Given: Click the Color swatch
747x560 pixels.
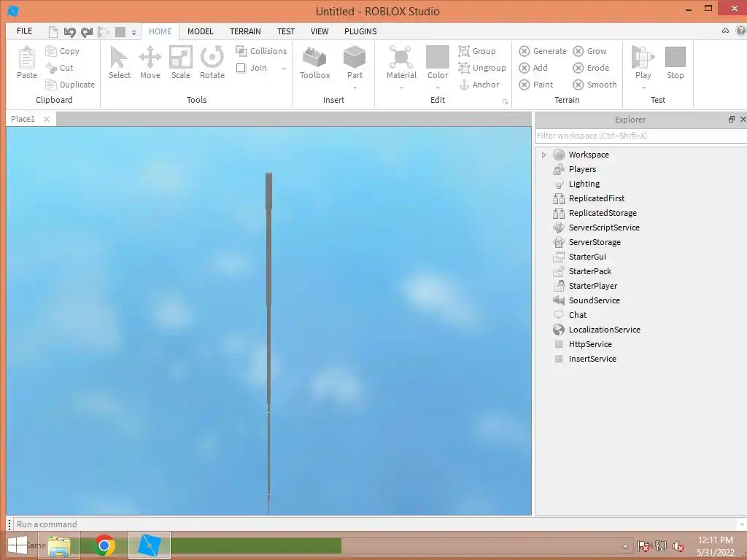Looking at the screenshot, I should point(438,57).
